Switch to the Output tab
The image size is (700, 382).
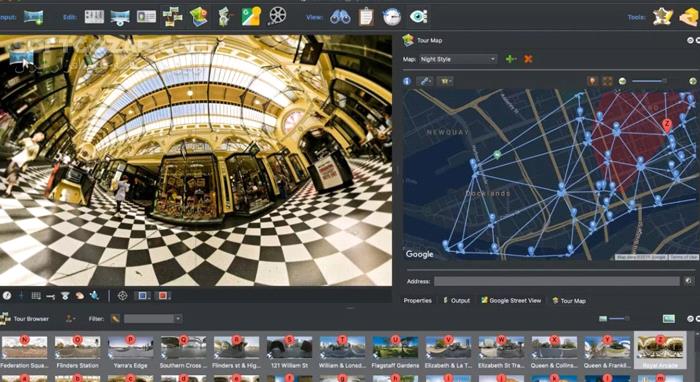point(456,301)
